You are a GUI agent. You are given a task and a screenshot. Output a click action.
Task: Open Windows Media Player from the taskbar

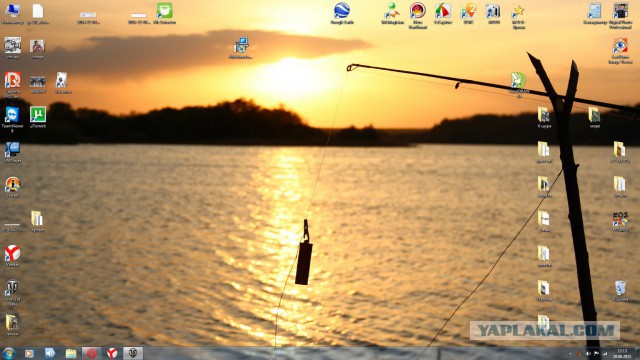tap(29, 353)
